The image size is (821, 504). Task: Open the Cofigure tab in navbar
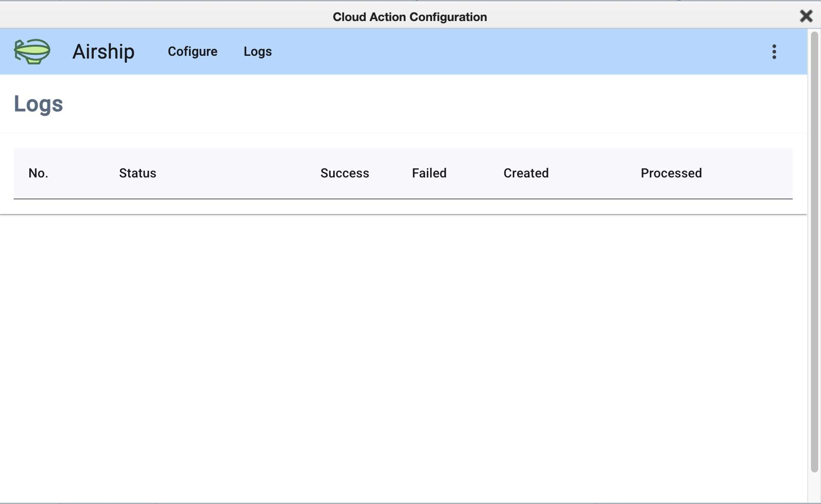[x=192, y=52]
